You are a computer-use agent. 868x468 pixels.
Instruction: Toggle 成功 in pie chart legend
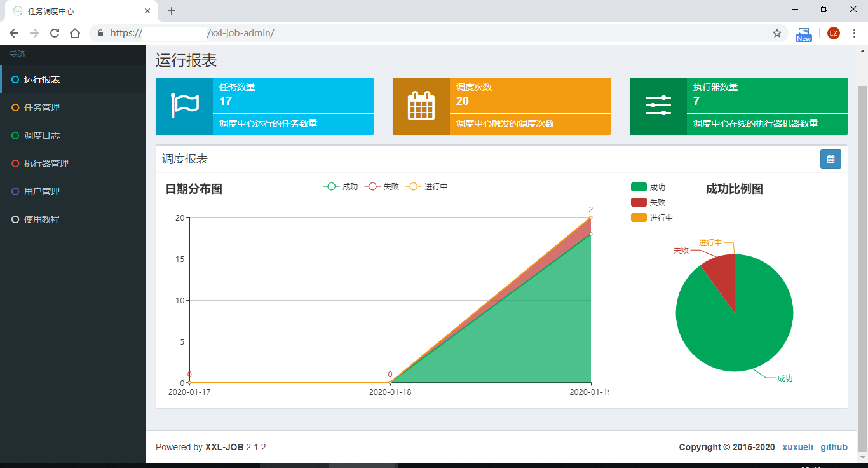click(x=648, y=187)
